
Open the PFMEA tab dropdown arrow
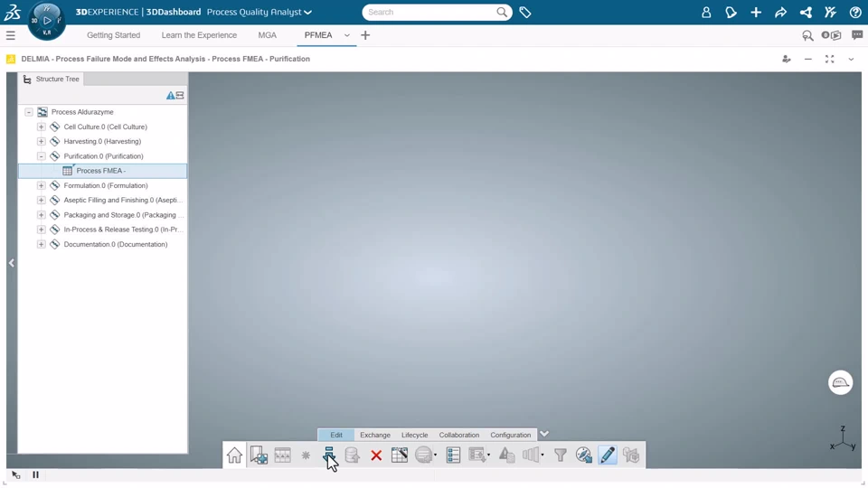(347, 35)
